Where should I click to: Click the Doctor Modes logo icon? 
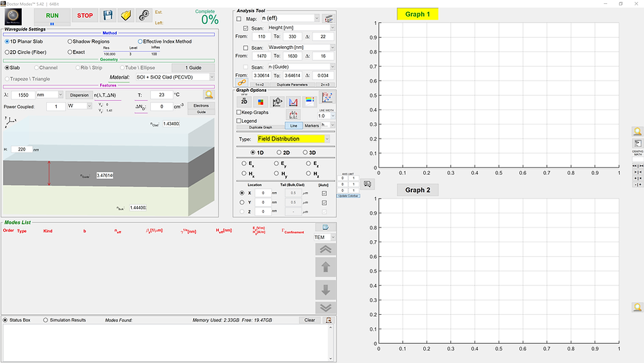point(13,17)
